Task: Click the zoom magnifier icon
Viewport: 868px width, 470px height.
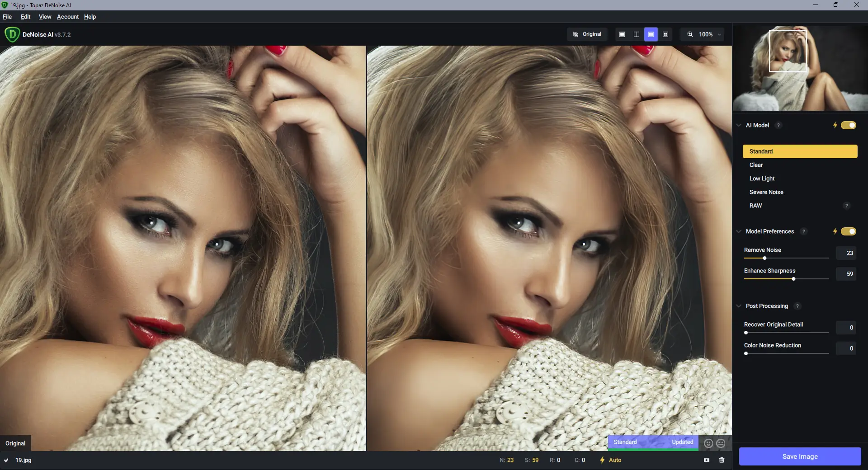Action: (x=690, y=34)
